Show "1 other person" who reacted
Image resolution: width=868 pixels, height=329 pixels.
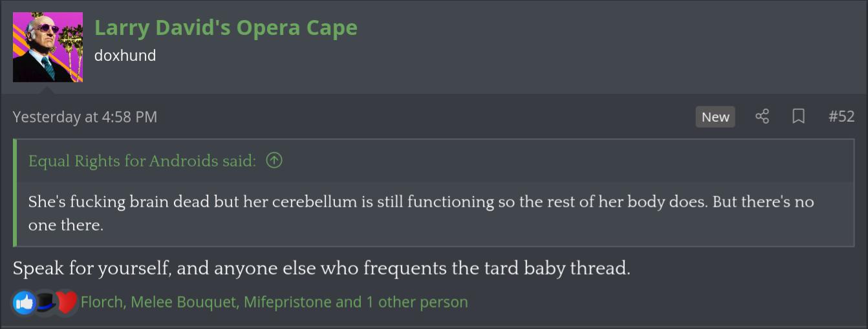click(417, 302)
